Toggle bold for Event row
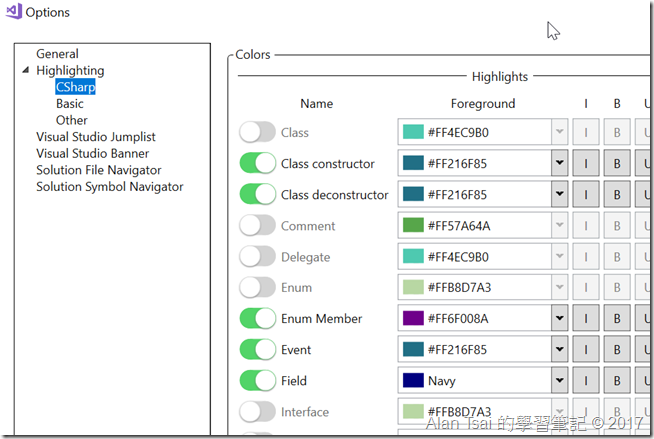The image size is (654, 439). 617,350
